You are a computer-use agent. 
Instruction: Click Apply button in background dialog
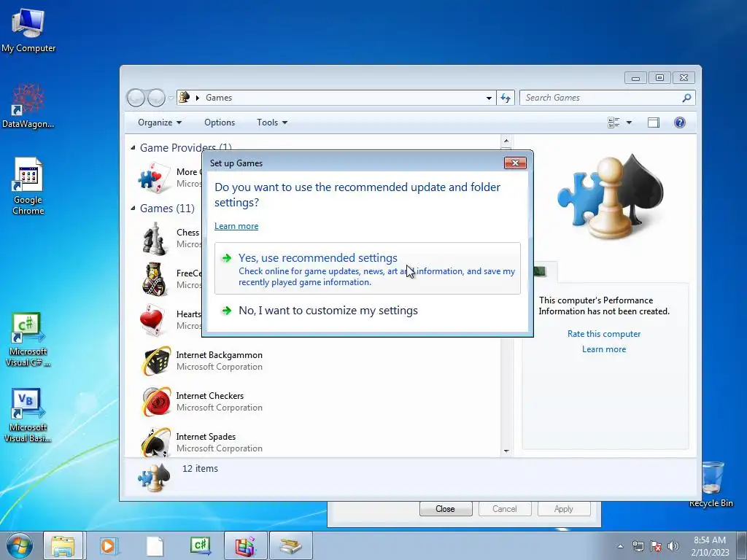coord(564,508)
